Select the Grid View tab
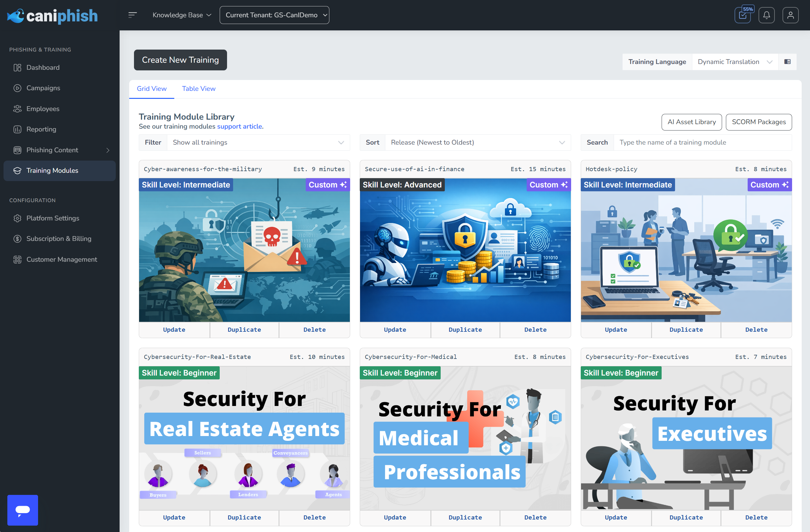This screenshot has width=810, height=532. (x=152, y=89)
